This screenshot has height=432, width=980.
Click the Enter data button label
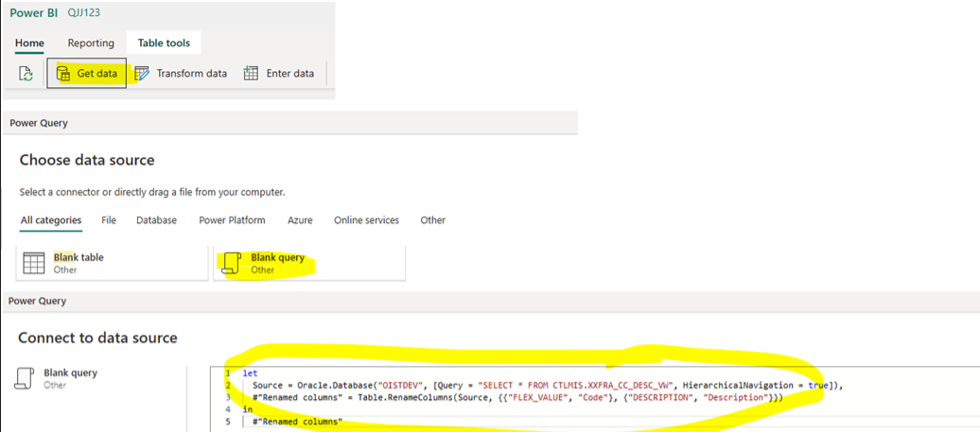(290, 74)
